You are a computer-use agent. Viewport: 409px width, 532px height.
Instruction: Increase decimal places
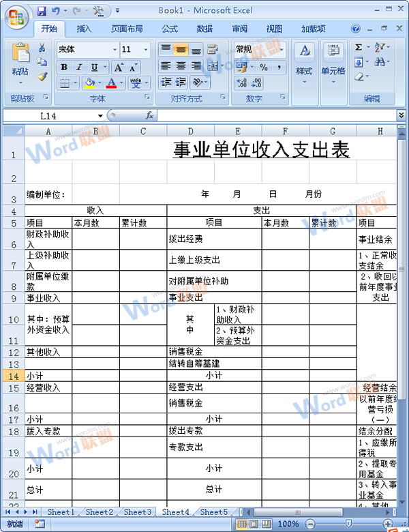click(241, 83)
